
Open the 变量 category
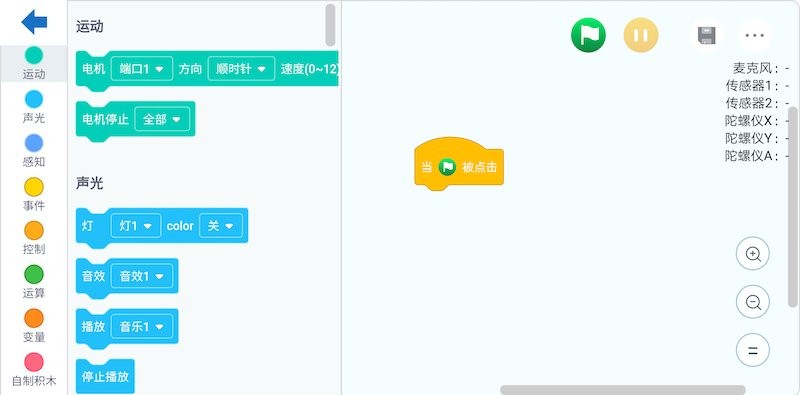click(34, 326)
